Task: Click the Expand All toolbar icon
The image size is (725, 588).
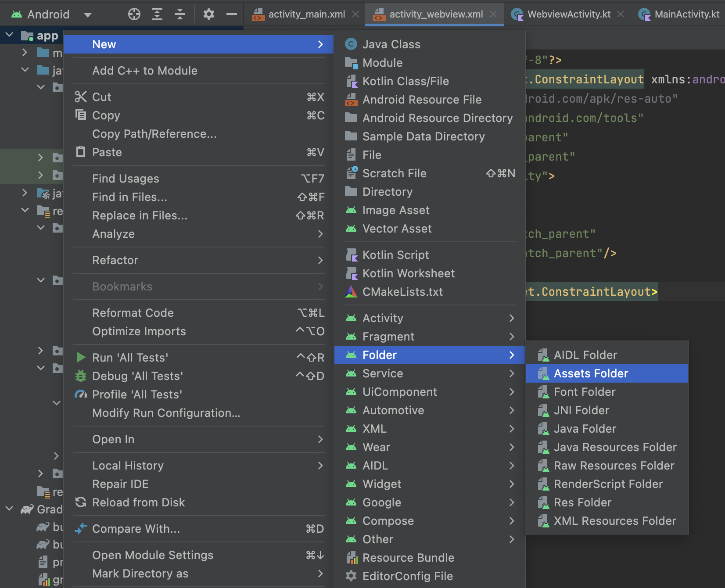Action: [x=157, y=14]
